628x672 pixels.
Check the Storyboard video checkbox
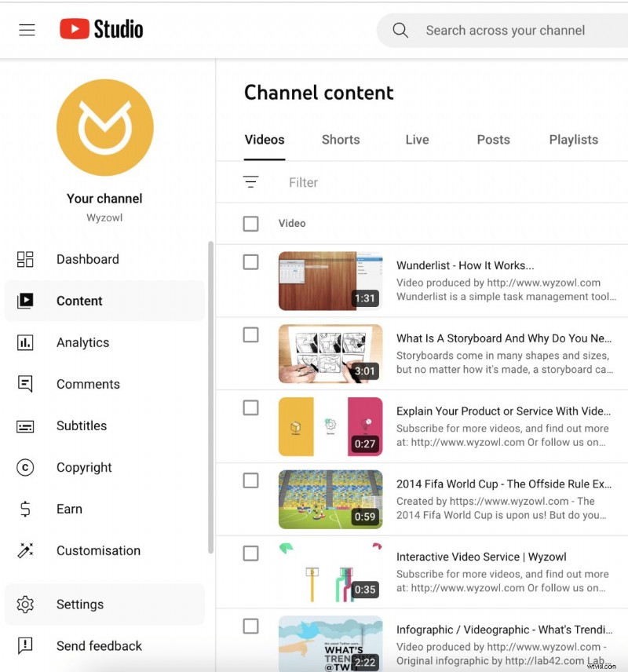pos(250,334)
